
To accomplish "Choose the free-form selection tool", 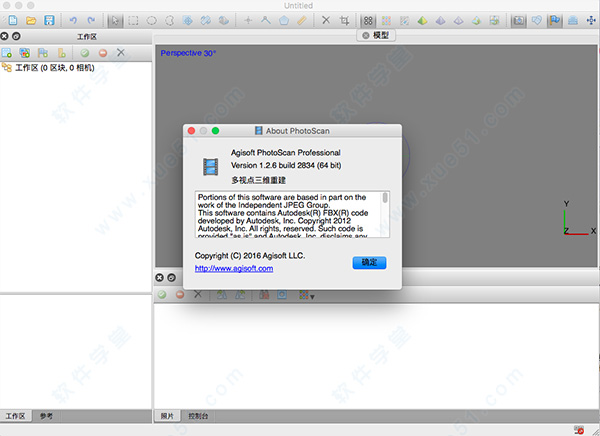I will pyautogui.click(x=170, y=20).
